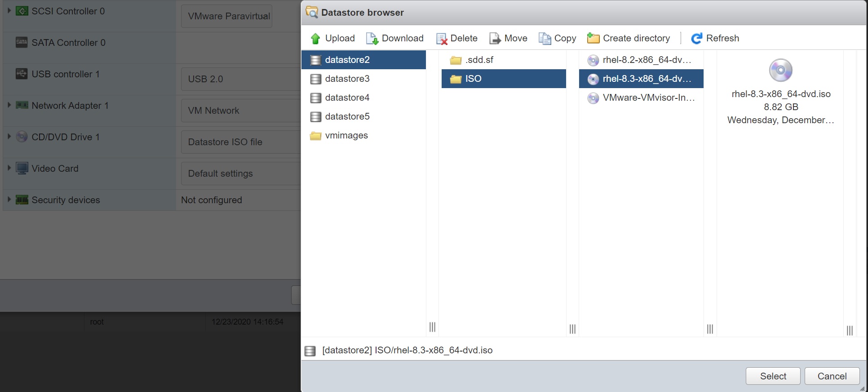Click the large disc preview thumbnail
Image resolution: width=868 pixels, height=392 pixels.
click(x=781, y=70)
